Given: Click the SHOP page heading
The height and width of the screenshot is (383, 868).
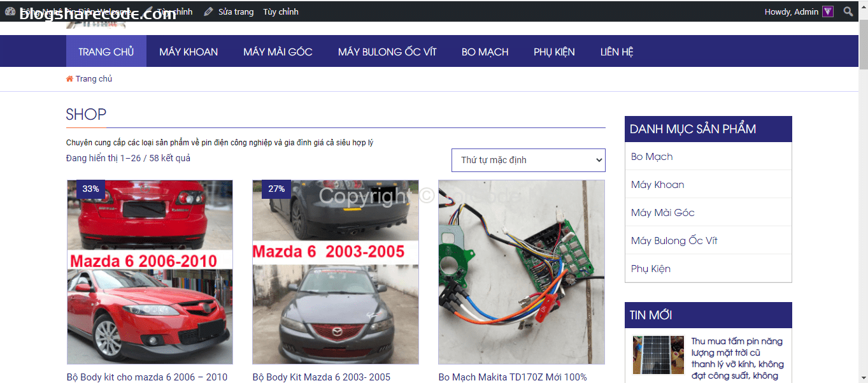Looking at the screenshot, I should pos(86,115).
